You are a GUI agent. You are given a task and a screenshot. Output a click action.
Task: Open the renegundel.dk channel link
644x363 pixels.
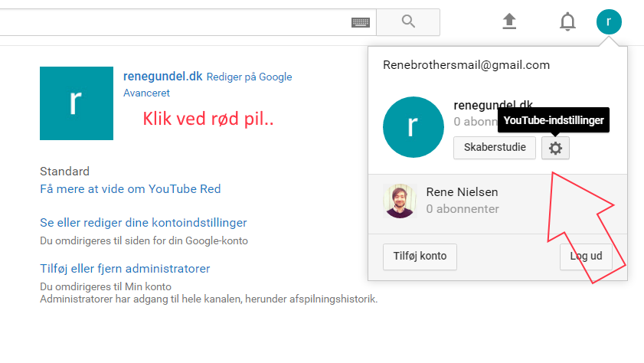[162, 77]
